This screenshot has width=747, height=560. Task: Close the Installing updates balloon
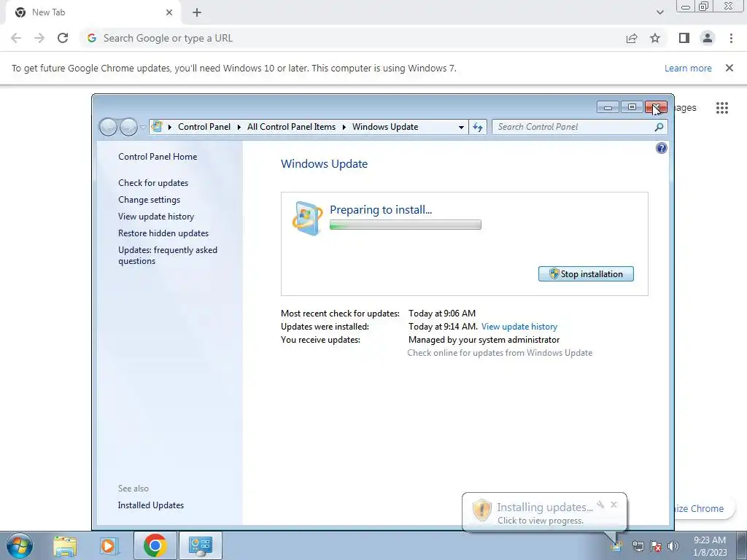614,505
